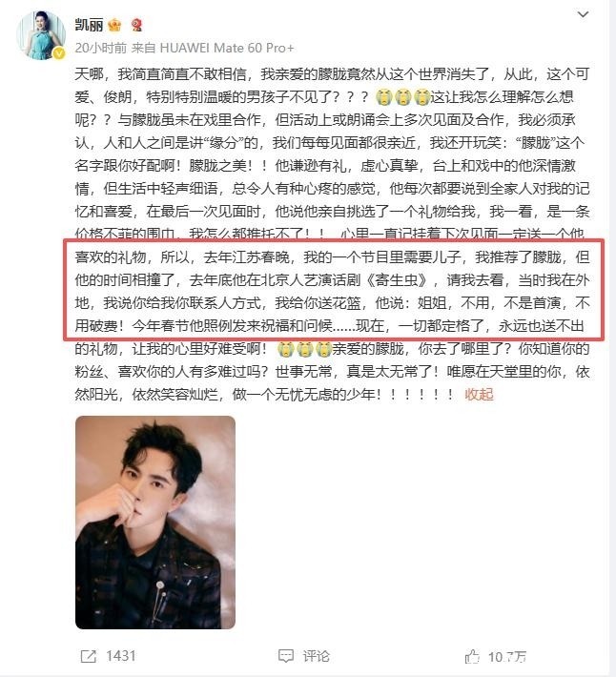Screen dimensions: 616x677
Task: Click first crying emoji group in text
Action: point(402,97)
